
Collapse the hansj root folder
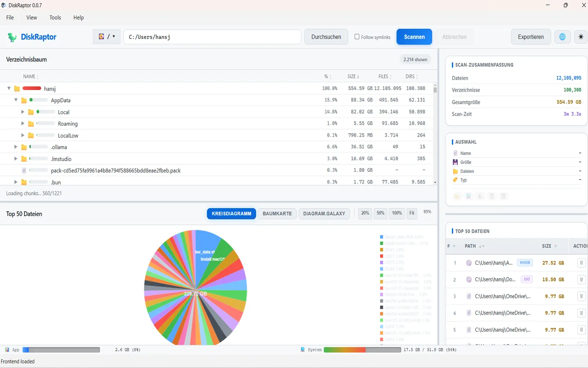point(9,88)
